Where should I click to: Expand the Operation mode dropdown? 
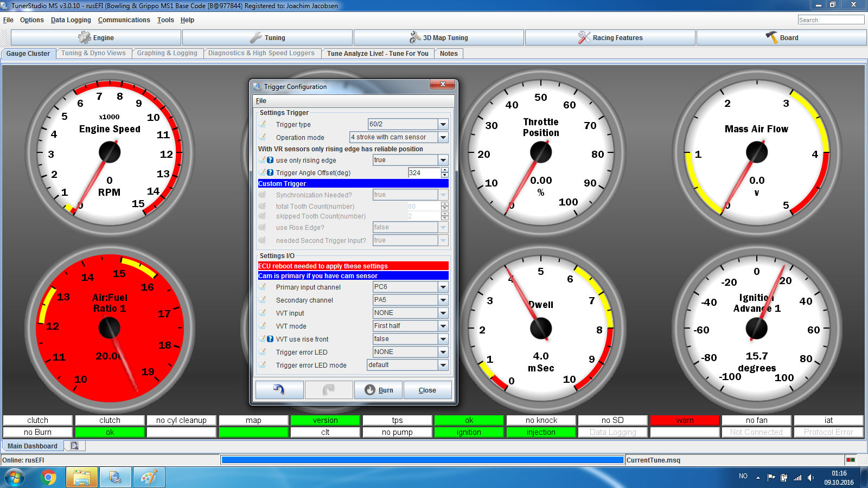[443, 137]
